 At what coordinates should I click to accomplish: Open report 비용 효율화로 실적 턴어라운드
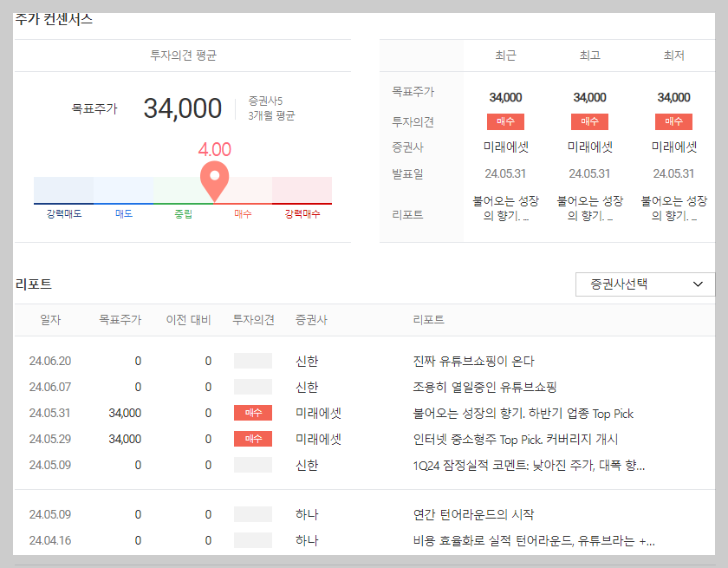click(x=534, y=540)
